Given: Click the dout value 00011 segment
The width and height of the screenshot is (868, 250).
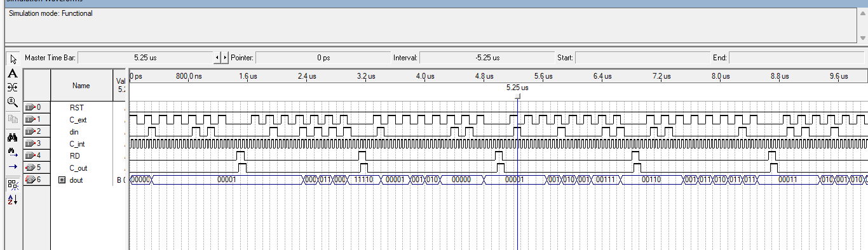Looking at the screenshot, I should tap(788, 180).
